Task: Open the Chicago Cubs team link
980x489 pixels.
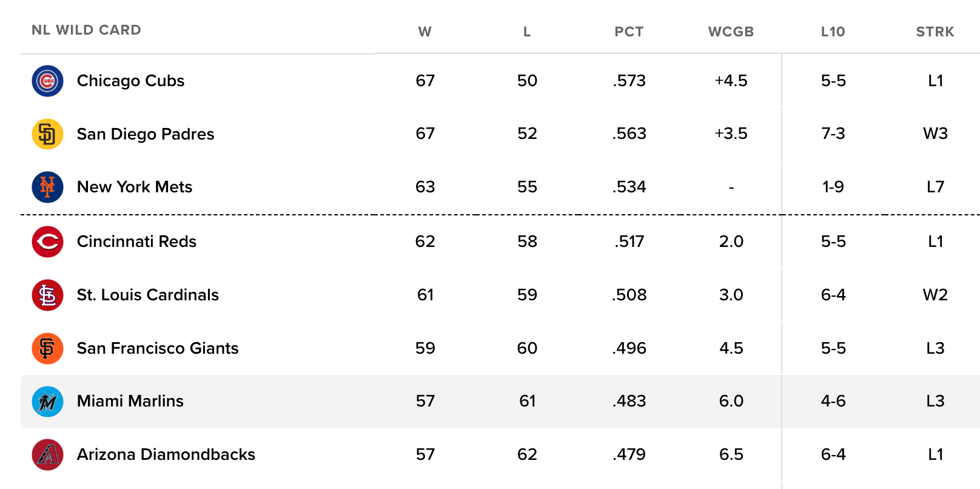Action: click(130, 81)
